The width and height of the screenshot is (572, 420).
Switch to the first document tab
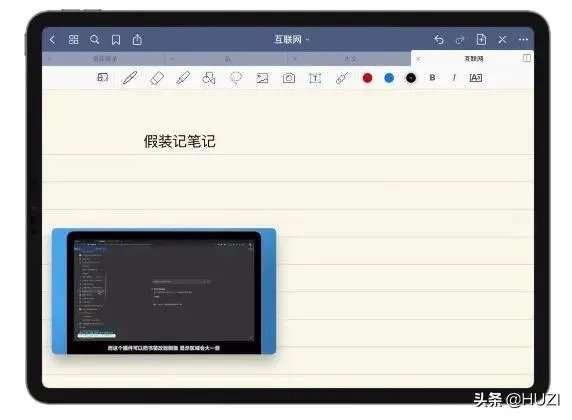tap(105, 59)
